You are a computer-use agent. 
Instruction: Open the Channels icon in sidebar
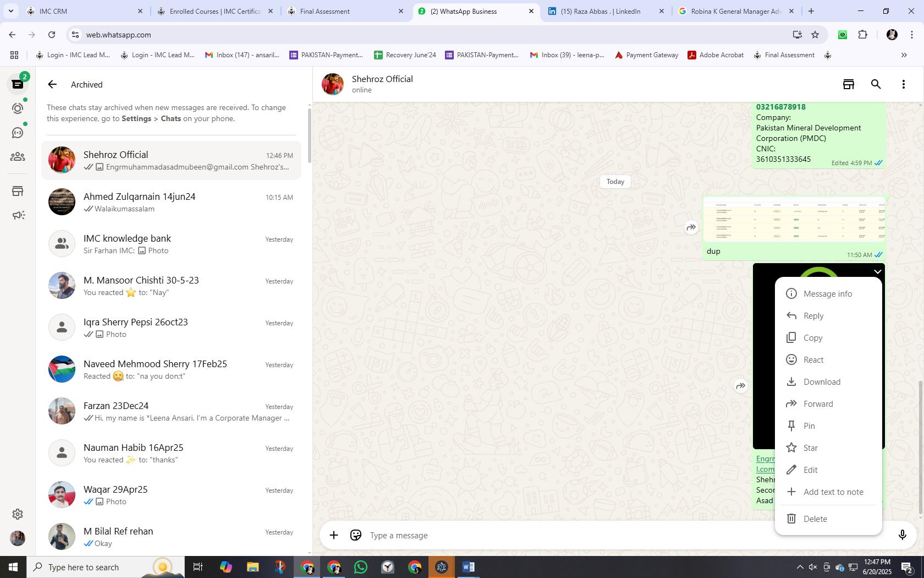18,133
